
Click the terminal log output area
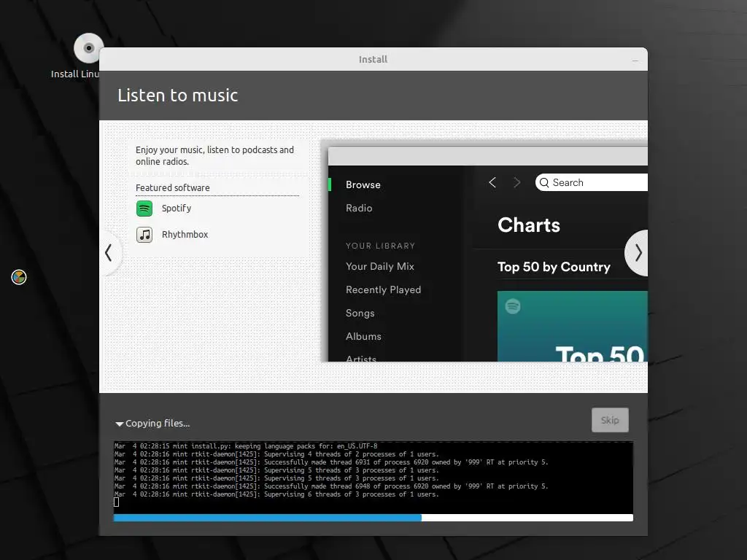coord(373,478)
